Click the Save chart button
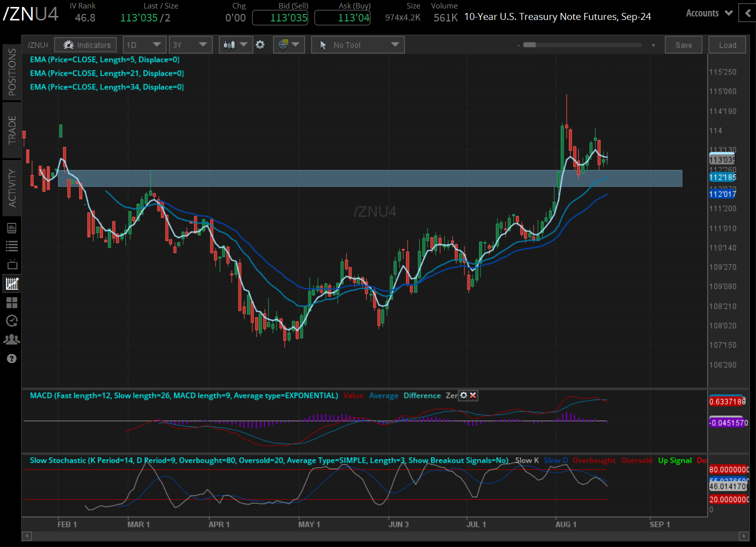The image size is (756, 547). tap(683, 45)
